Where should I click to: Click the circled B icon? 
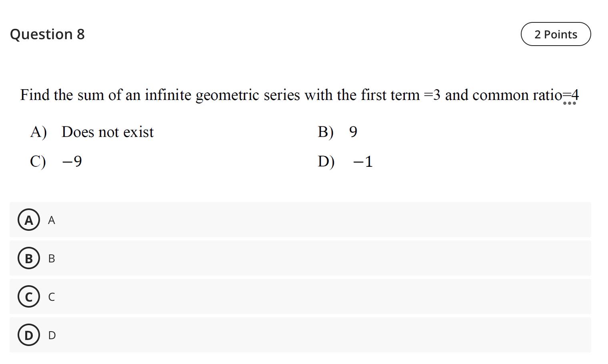click(x=28, y=258)
